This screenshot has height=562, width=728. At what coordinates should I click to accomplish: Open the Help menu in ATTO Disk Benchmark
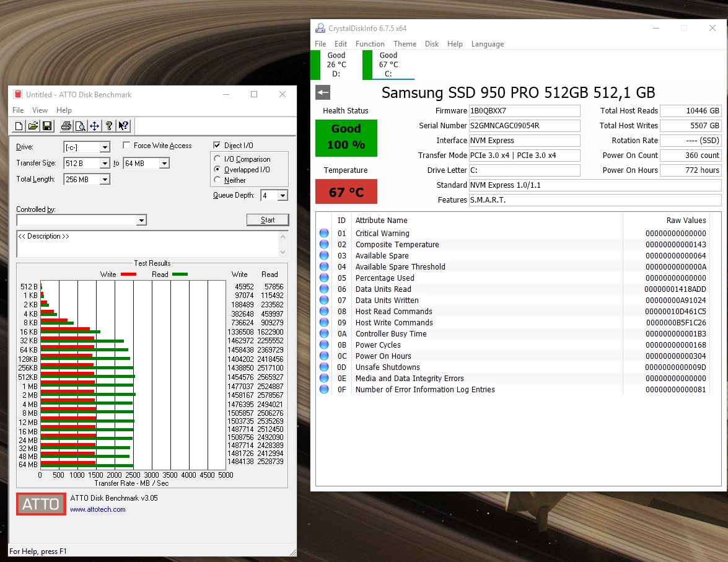(x=64, y=110)
